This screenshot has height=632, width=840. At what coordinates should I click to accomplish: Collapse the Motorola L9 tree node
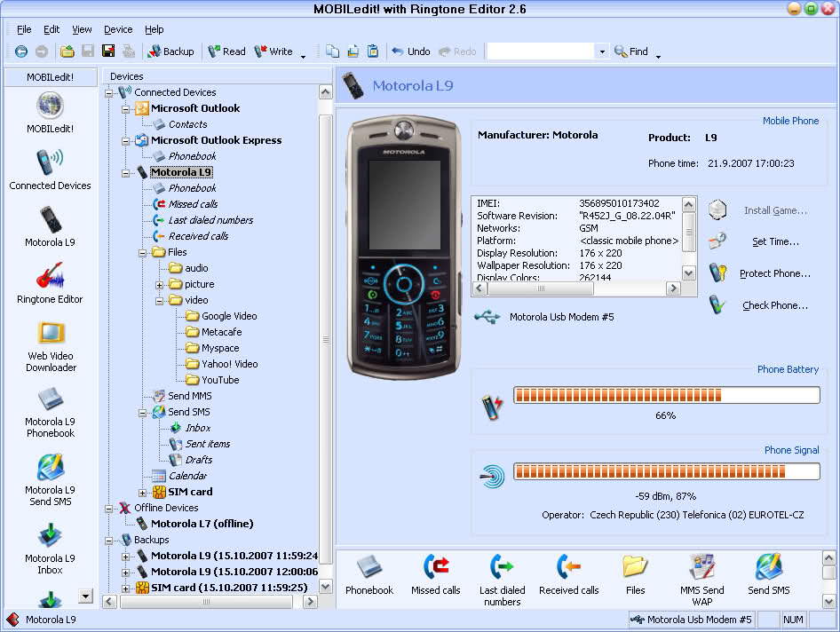(126, 172)
